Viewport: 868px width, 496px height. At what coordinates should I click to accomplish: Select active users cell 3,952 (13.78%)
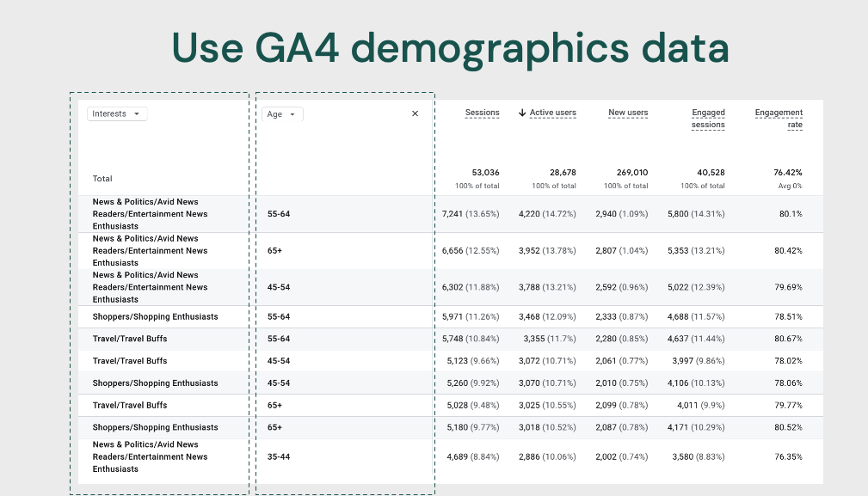pos(547,250)
